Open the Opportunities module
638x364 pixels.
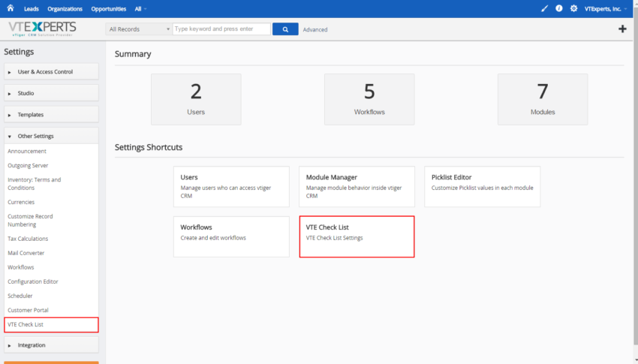(109, 8)
